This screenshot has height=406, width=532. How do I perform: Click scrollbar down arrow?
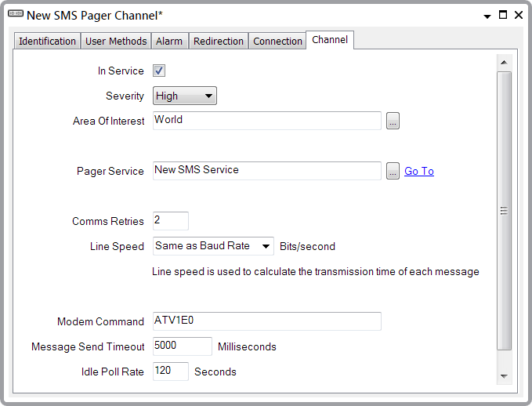[504, 375]
